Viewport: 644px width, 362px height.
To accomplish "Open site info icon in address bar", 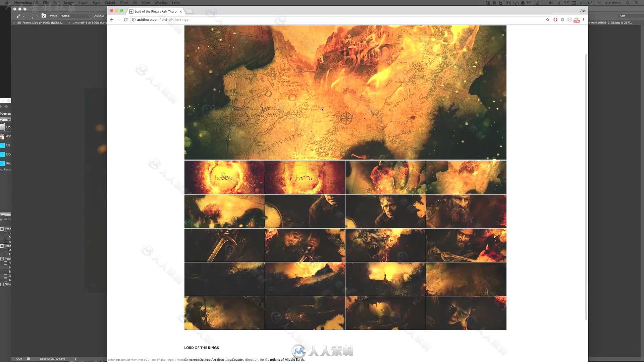I will pyautogui.click(x=133, y=19).
